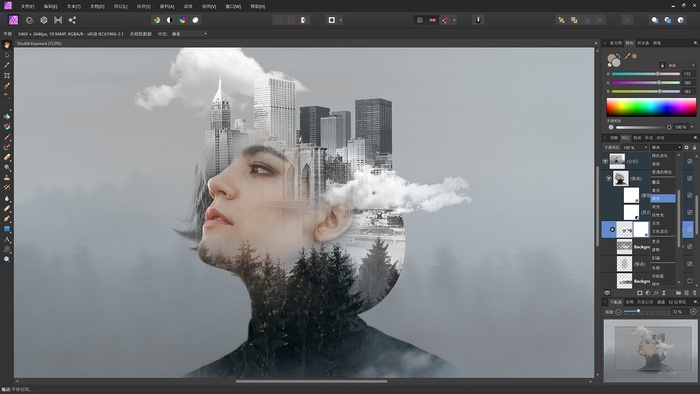The height and width of the screenshot is (394, 700).
Task: Toggle visibility checkbox of the selected highlighted layer
Action: (x=690, y=229)
